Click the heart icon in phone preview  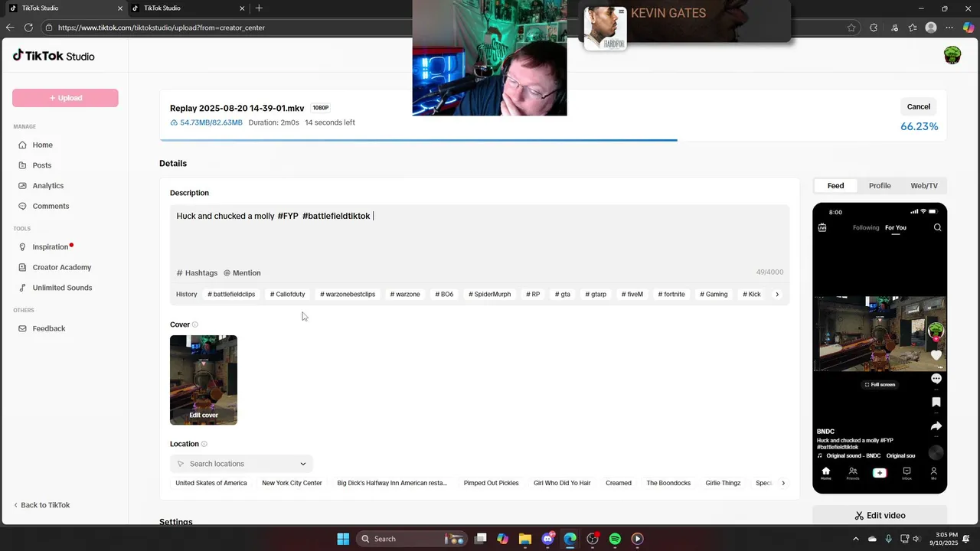936,355
